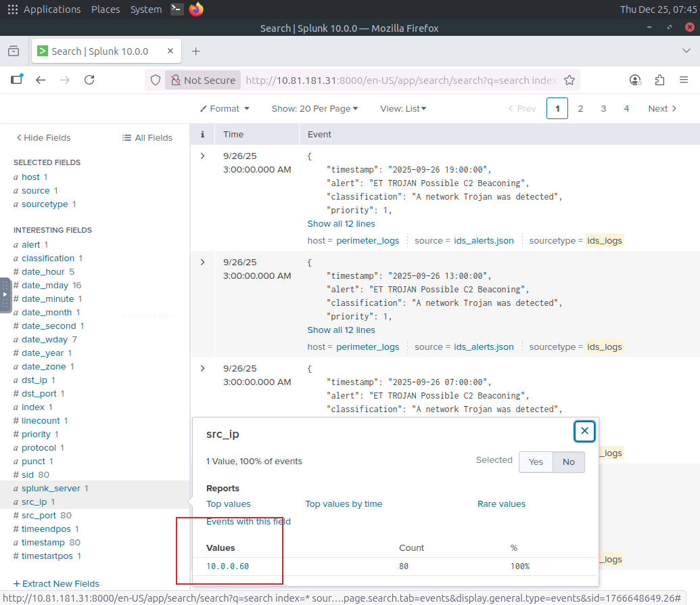
Task: Bookmark this page with star icon
Action: (569, 80)
